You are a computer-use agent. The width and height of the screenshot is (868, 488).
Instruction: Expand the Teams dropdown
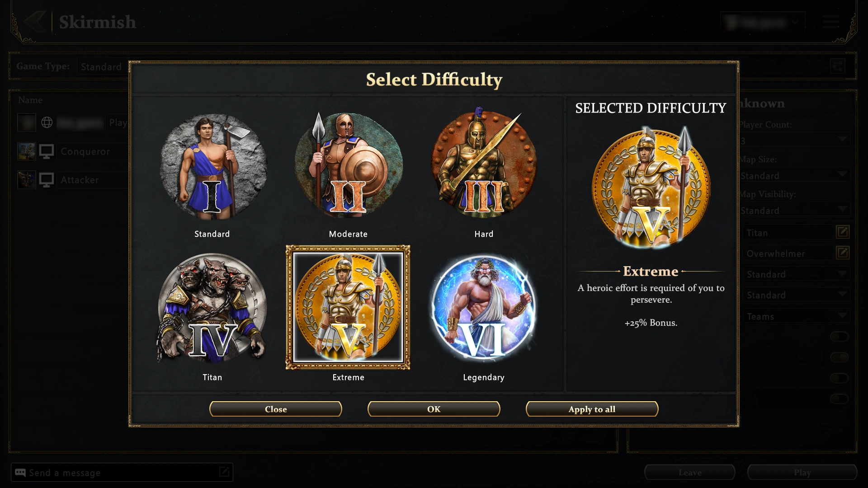797,316
